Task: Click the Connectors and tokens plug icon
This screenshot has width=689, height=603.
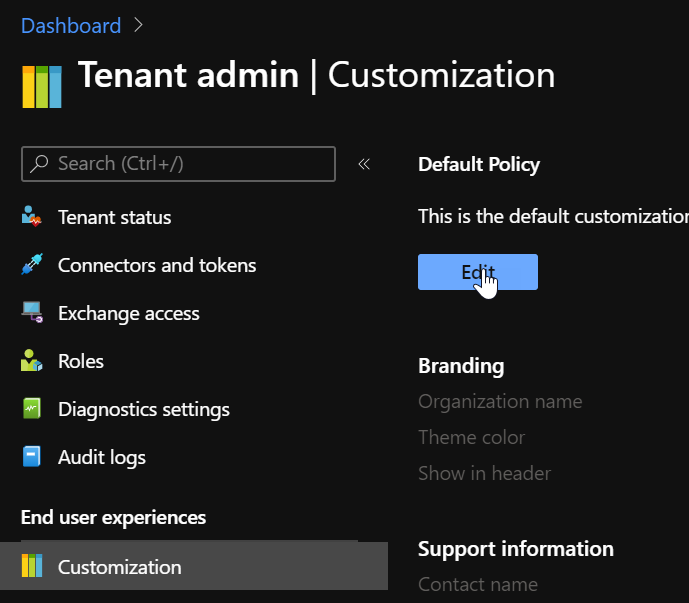Action: click(32, 265)
